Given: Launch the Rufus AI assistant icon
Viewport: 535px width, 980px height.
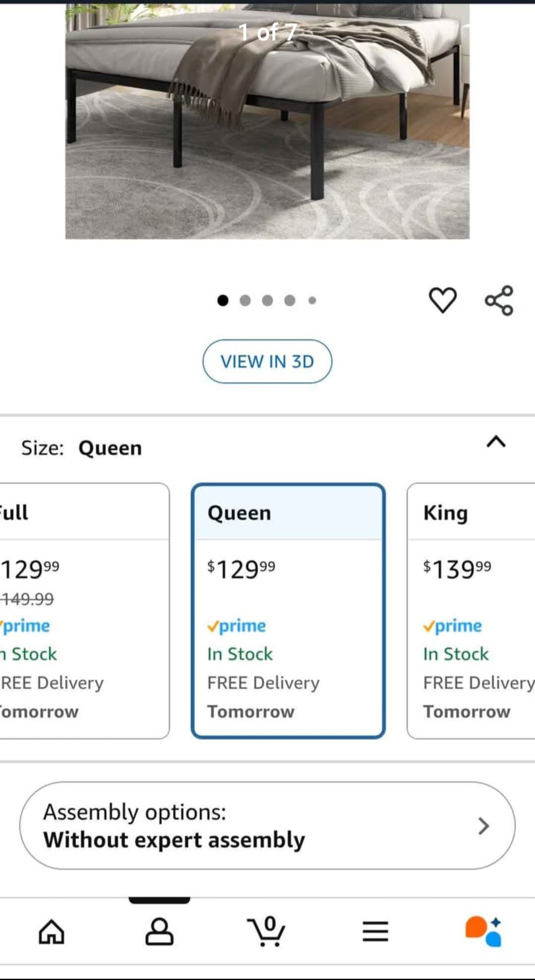Looking at the screenshot, I should pyautogui.click(x=483, y=931).
